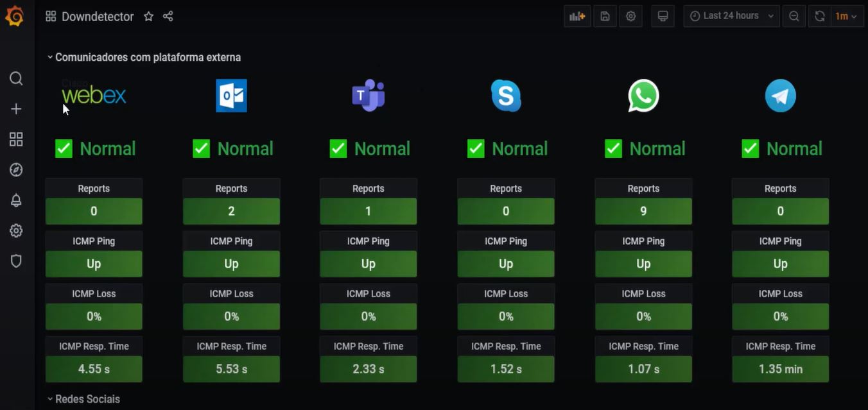868x410 pixels.
Task: Click Teams Normal status text
Action: point(382,149)
